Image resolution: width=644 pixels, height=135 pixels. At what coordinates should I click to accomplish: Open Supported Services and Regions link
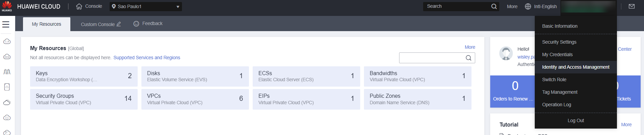coord(147,58)
